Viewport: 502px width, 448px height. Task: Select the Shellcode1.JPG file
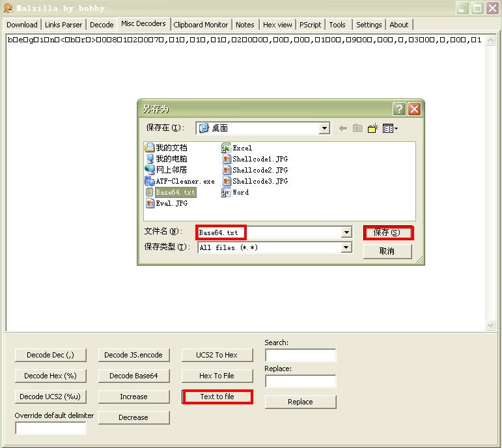click(255, 159)
